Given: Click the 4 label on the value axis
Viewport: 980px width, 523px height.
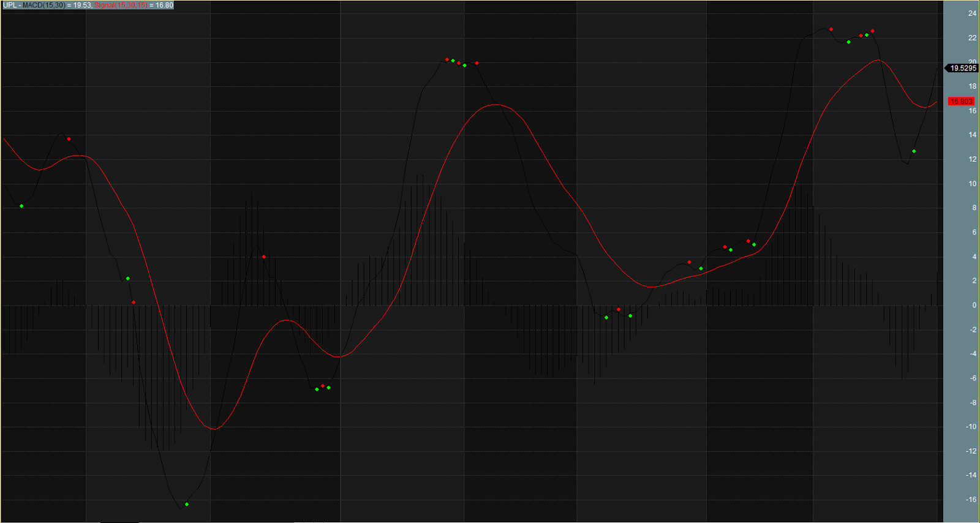Looking at the screenshot, I should point(974,257).
